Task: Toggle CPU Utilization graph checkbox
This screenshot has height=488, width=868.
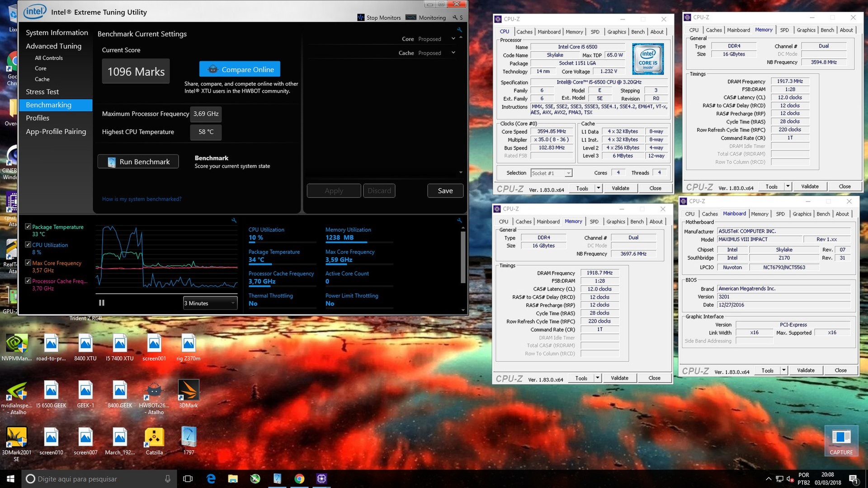Action: (28, 245)
